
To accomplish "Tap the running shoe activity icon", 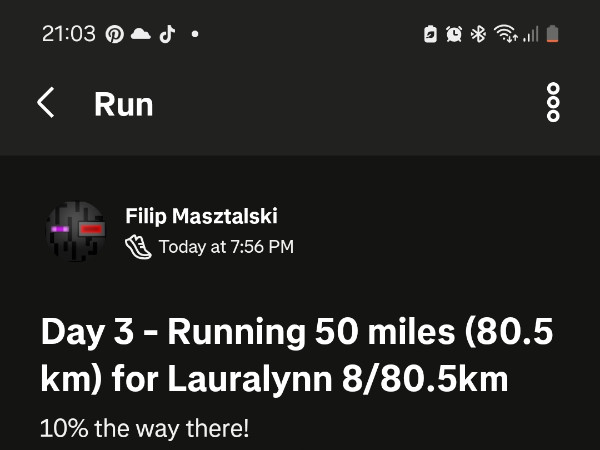I will pos(139,247).
